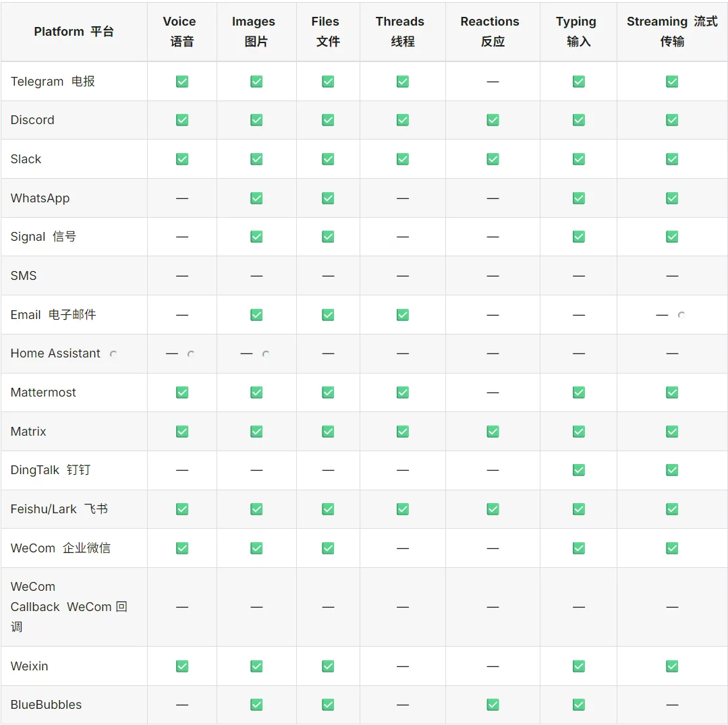This screenshot has height=725, width=728.
Task: Click the Weixin Voice checkmark
Action: click(182, 666)
